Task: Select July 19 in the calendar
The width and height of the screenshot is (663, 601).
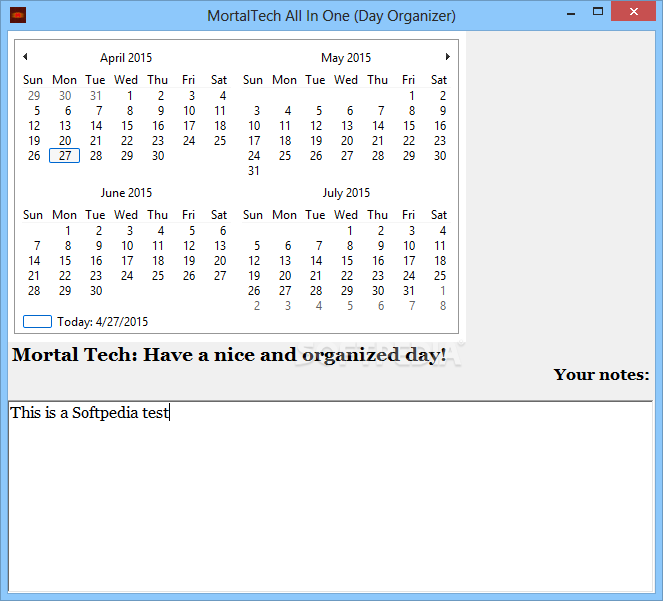Action: [254, 276]
